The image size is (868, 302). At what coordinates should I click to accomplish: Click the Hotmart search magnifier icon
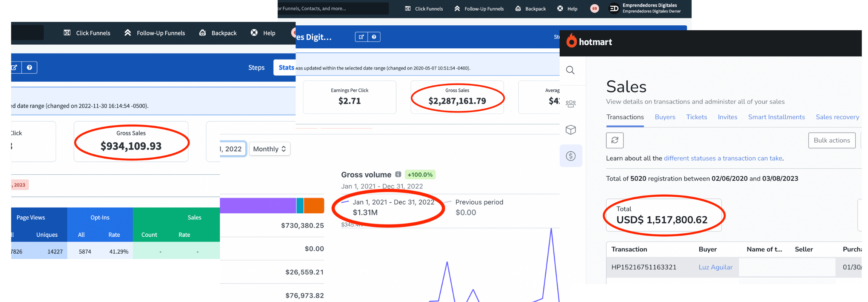570,70
